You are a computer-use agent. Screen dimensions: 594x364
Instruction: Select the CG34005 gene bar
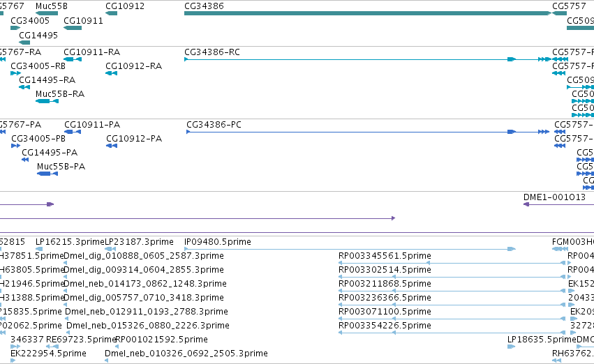point(15,28)
